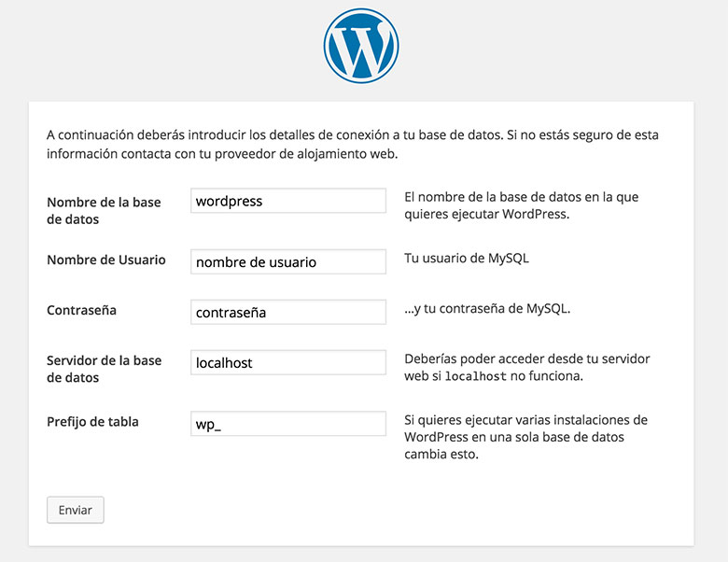Click the WordPress logo at the top
Viewport: 728px width, 562px height.
pyautogui.click(x=361, y=46)
